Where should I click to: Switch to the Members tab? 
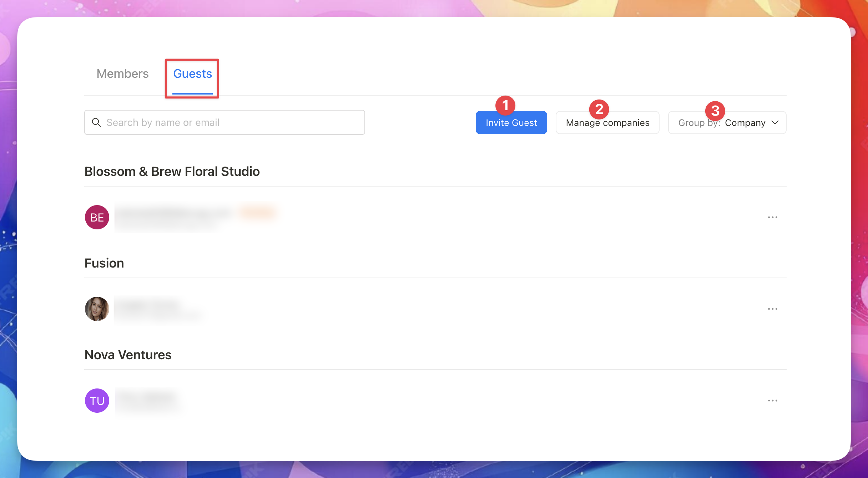point(122,74)
